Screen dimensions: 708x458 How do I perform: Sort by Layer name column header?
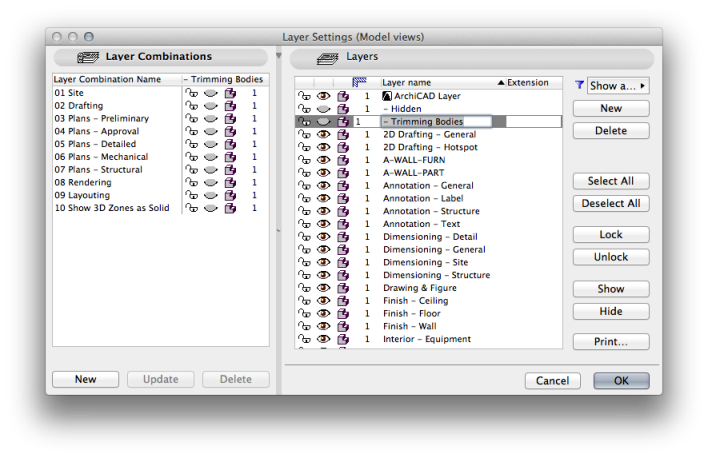click(442, 83)
